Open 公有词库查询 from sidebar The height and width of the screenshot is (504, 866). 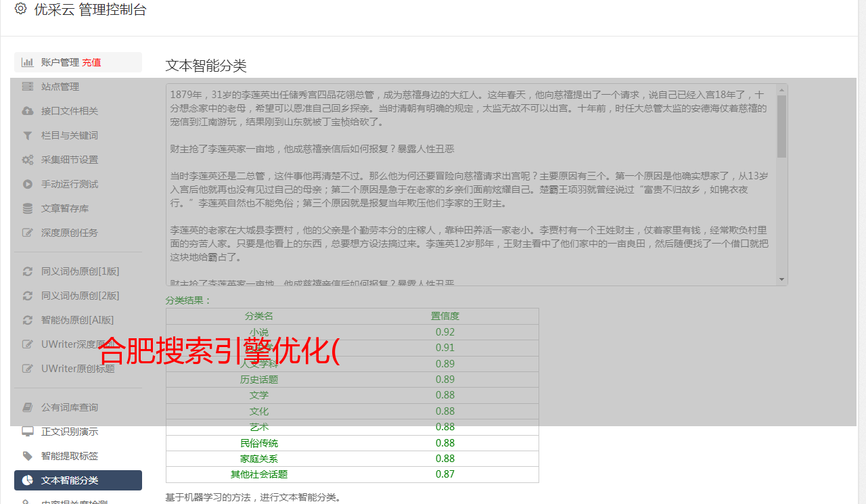(x=69, y=407)
